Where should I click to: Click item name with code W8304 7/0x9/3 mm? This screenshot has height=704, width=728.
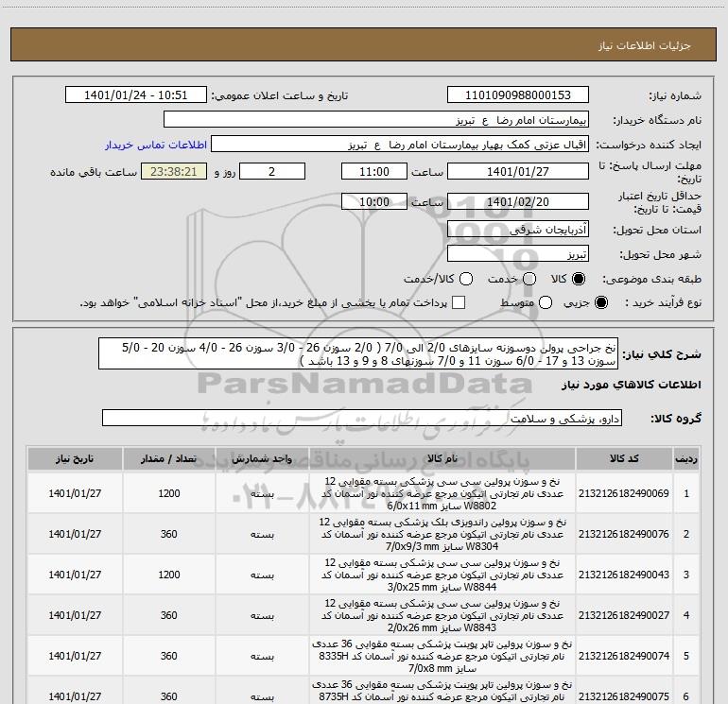click(442, 534)
